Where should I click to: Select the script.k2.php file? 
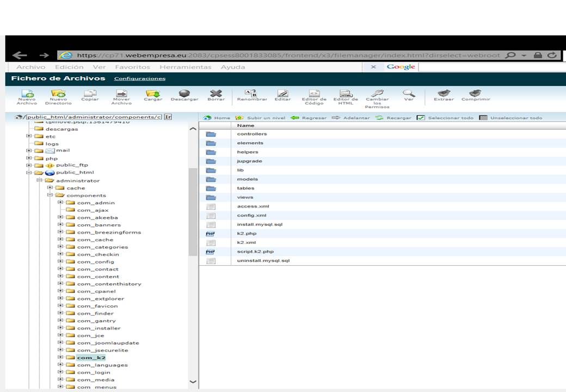[255, 251]
